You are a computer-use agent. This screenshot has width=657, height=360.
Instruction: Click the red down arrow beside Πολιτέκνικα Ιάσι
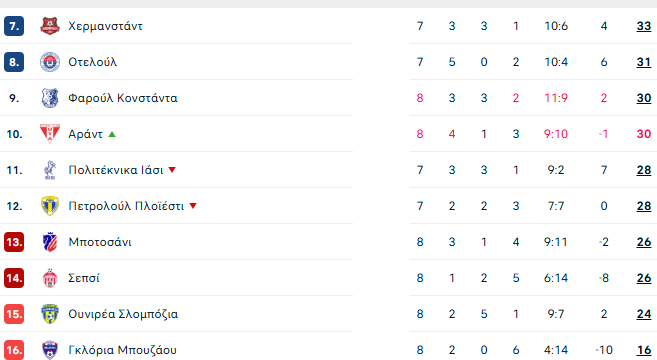(172, 170)
